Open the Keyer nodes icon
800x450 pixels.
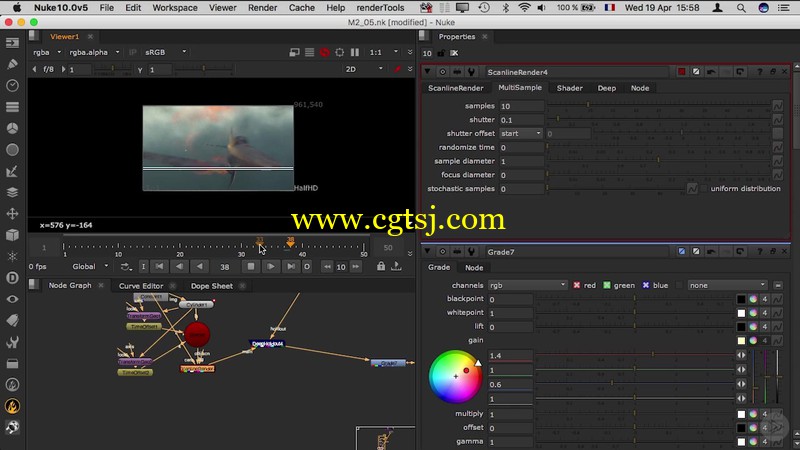pyautogui.click(x=12, y=171)
